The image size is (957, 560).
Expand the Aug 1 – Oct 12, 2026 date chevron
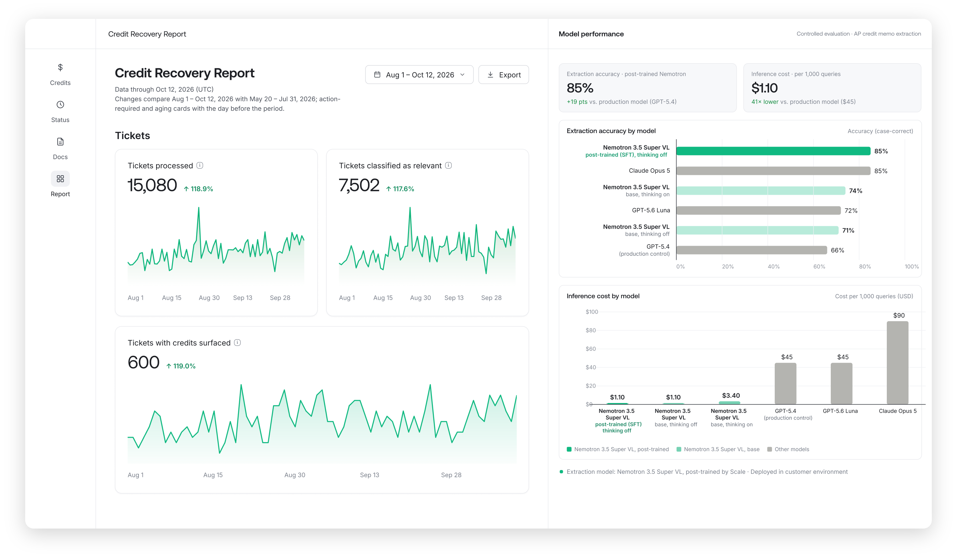pos(462,74)
